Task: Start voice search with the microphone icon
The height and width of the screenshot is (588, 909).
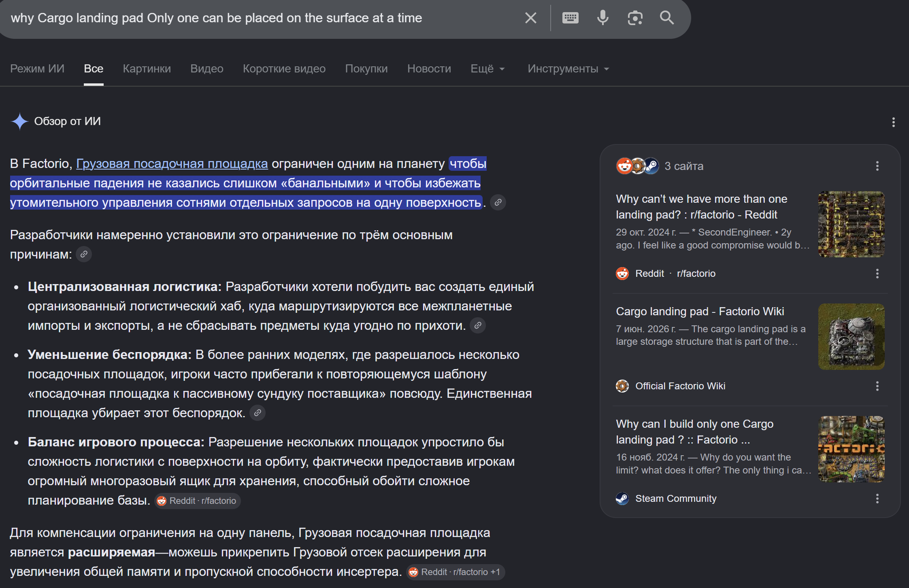Action: pos(602,18)
